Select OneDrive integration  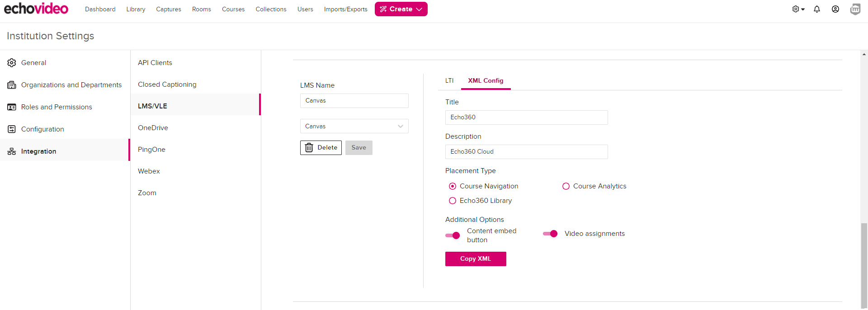pos(195,128)
